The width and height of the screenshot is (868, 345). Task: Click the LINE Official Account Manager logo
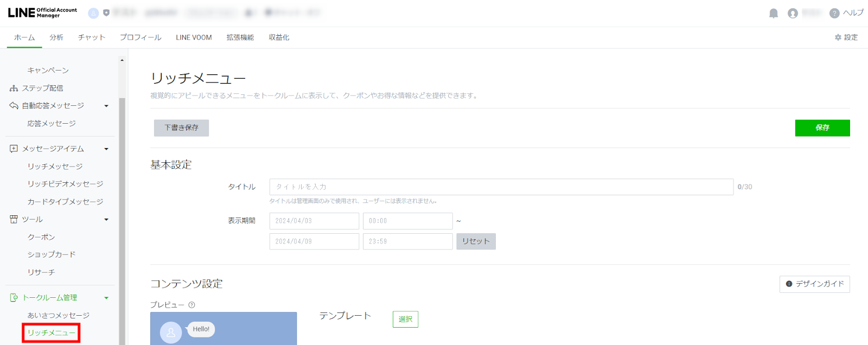pos(42,12)
